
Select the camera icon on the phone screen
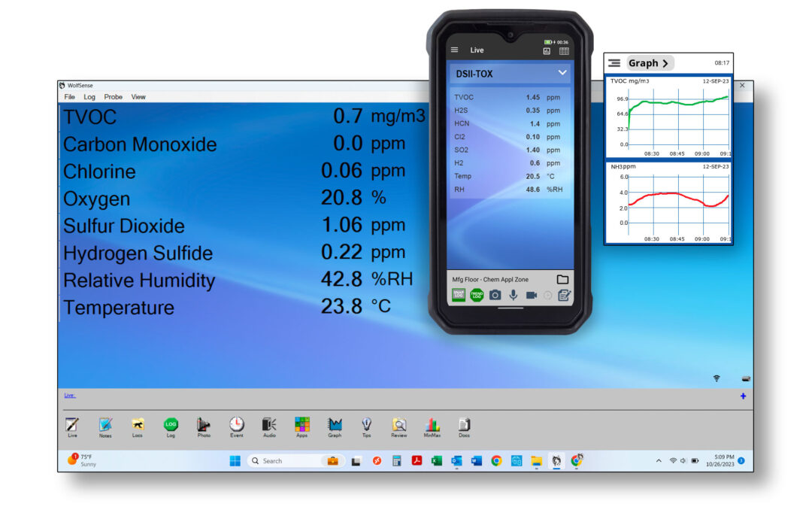(495, 294)
